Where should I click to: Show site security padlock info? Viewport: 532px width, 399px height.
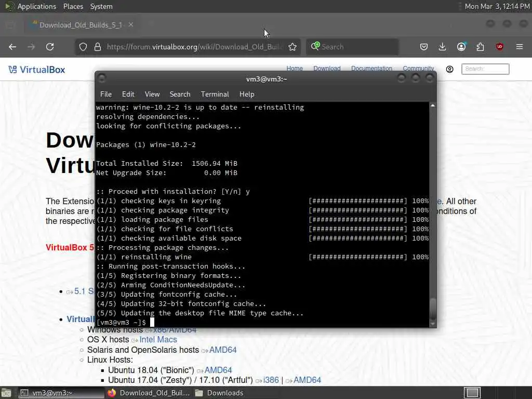98,47
